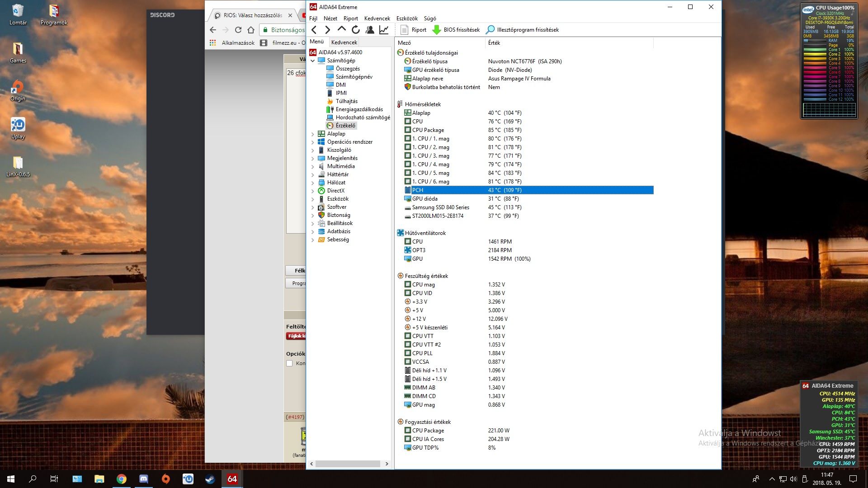Click the browser reload button in Chrome

pos(238,30)
